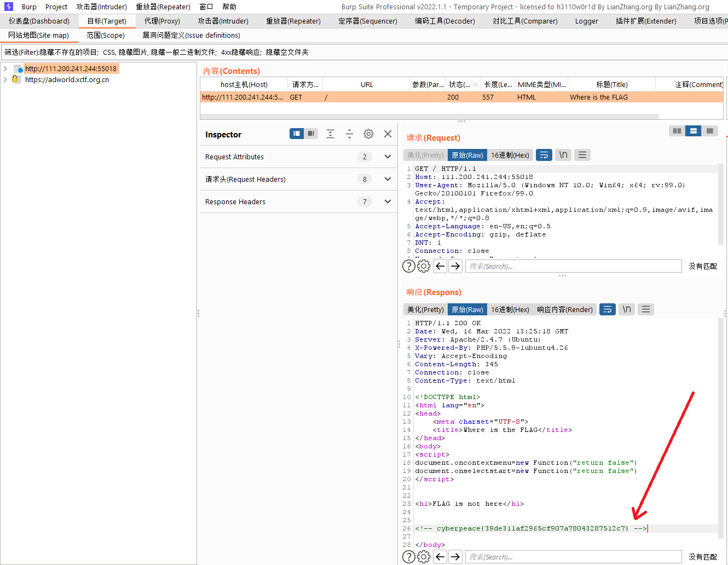Sort contents by MIME type column
The image size is (728, 565).
click(x=541, y=84)
